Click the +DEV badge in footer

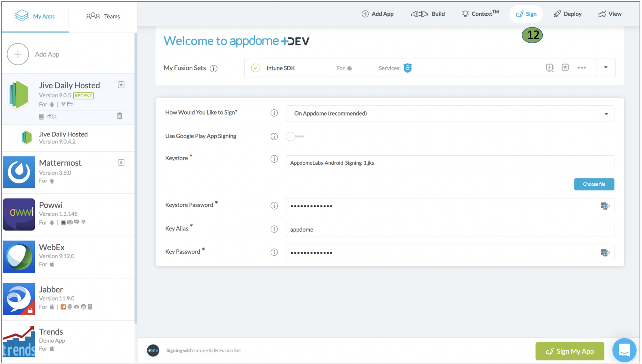click(x=153, y=351)
